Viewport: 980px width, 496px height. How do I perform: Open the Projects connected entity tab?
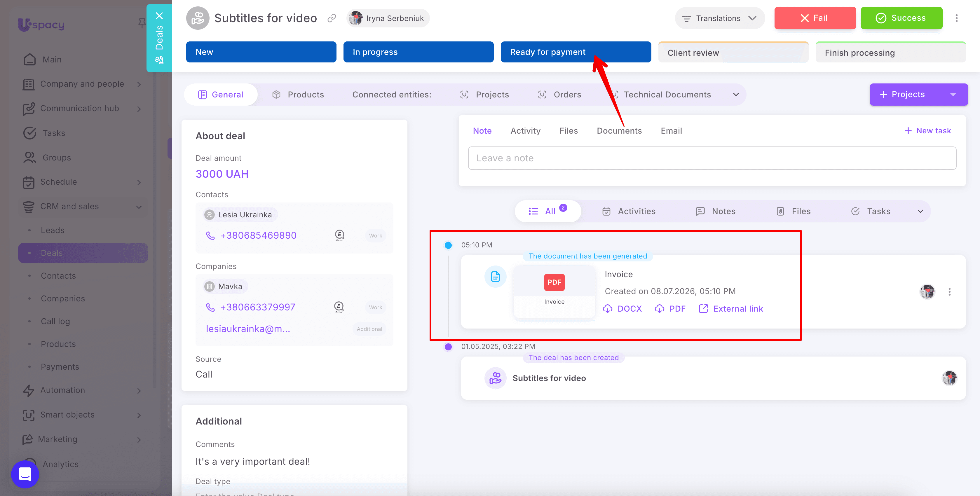click(x=484, y=95)
